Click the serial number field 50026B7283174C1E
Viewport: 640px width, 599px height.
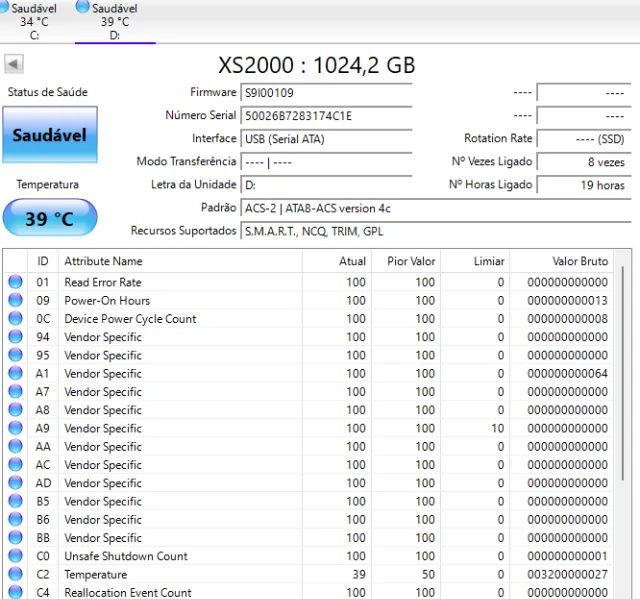point(327,116)
